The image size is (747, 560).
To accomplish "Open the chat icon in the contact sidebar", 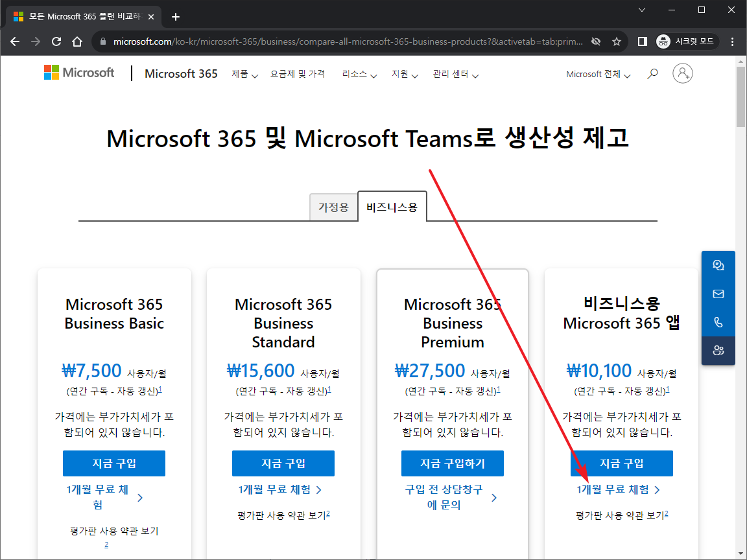I will (718, 265).
